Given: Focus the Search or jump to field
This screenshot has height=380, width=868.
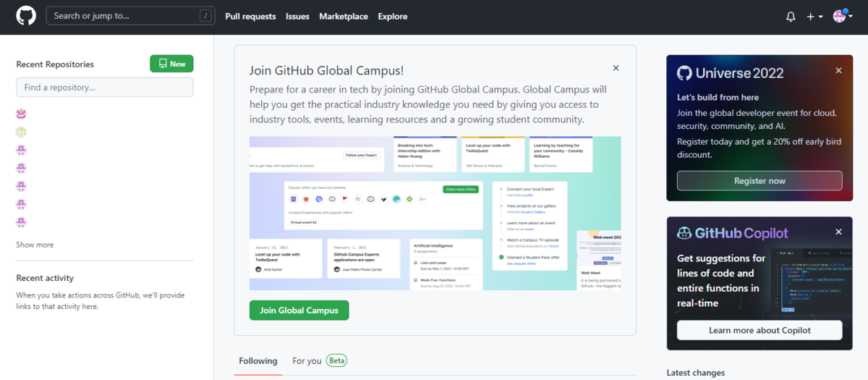Looking at the screenshot, I should click(x=131, y=16).
